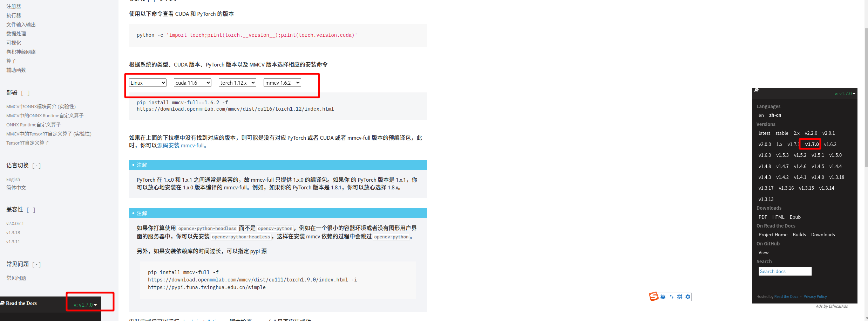The height and width of the screenshot is (321, 868).
Task: Open the torch 1.12.x version dropdown
Action: pos(237,83)
